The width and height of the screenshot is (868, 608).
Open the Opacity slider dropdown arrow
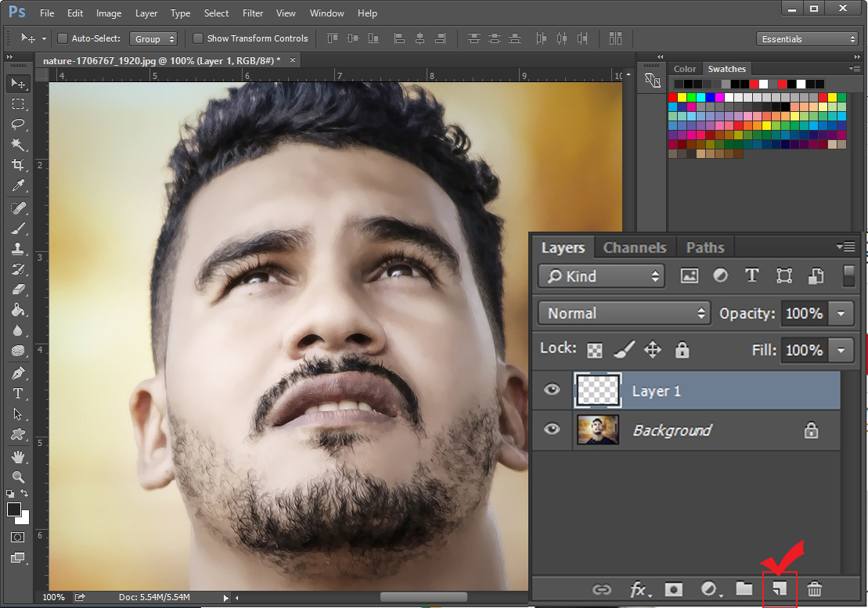pos(841,313)
